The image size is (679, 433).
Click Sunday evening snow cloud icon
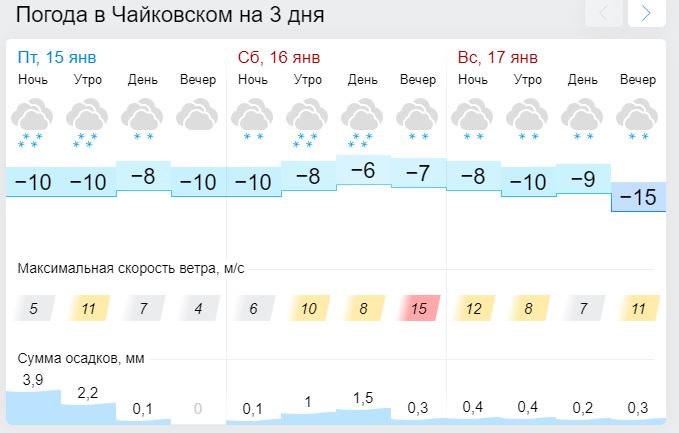click(x=637, y=120)
